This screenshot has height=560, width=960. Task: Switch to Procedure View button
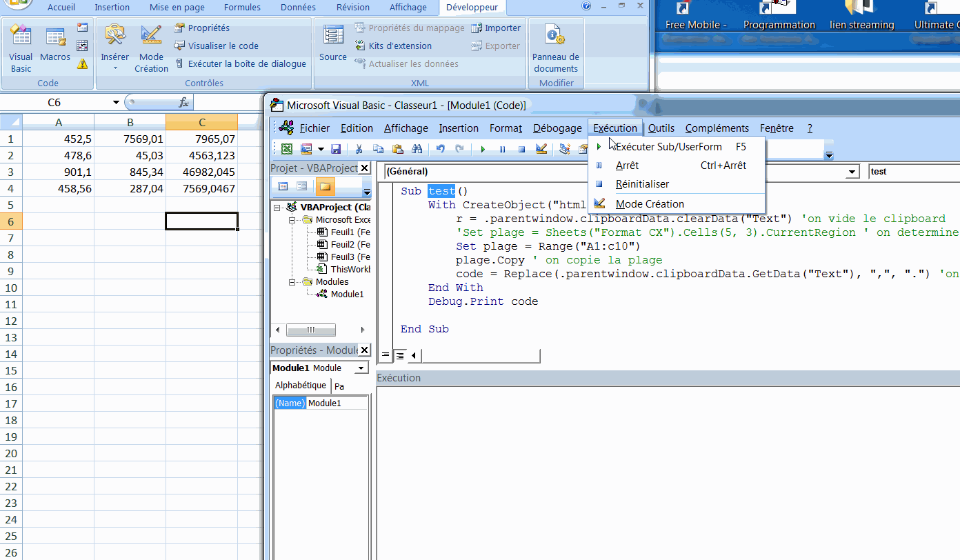tap(386, 356)
